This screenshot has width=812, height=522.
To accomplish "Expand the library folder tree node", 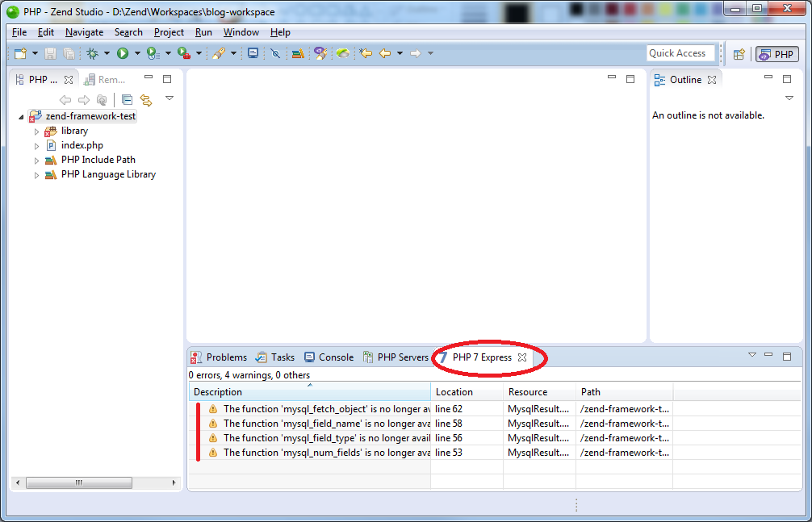I will pos(37,132).
